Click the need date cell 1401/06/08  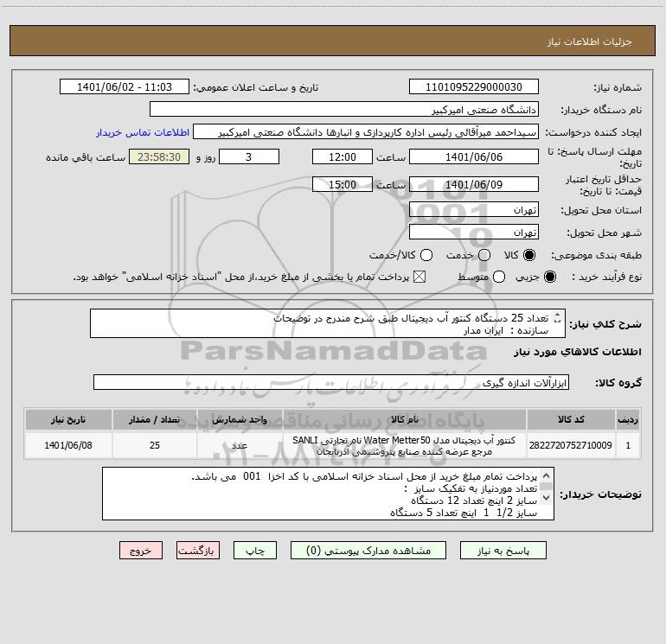click(68, 445)
